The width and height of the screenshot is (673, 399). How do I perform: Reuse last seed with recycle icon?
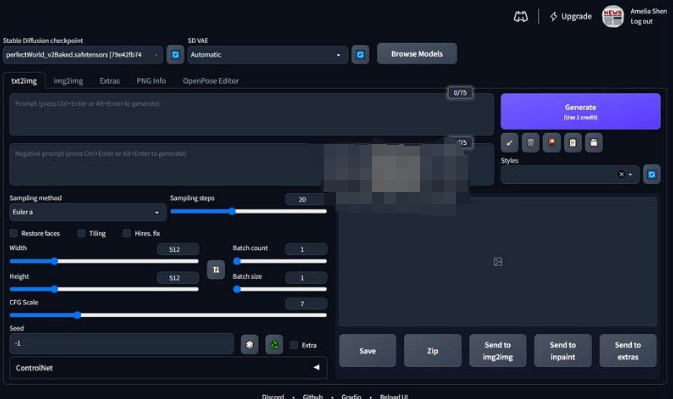click(274, 345)
